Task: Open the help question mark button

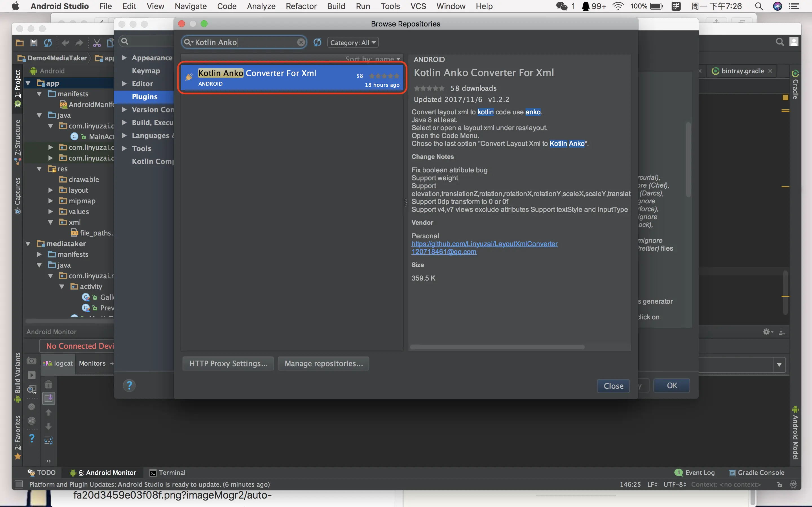Action: [129, 385]
